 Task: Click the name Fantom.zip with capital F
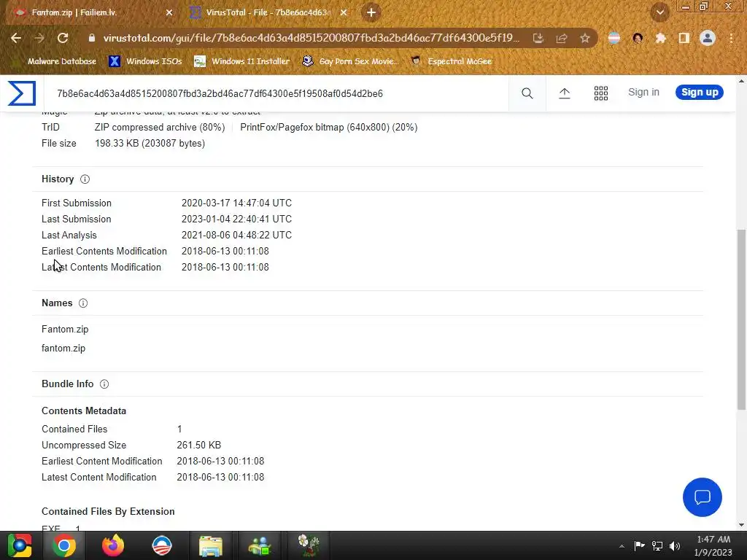[65, 329]
